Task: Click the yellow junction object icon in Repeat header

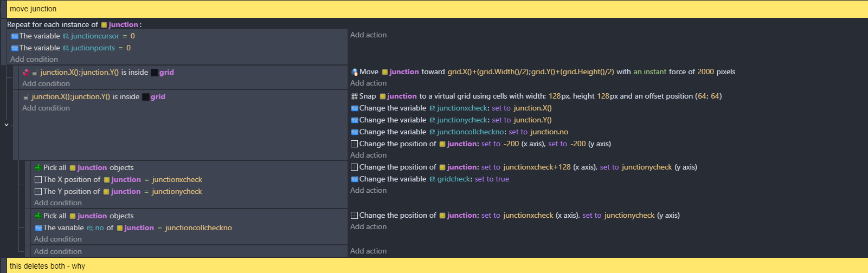Action: pyautogui.click(x=104, y=25)
